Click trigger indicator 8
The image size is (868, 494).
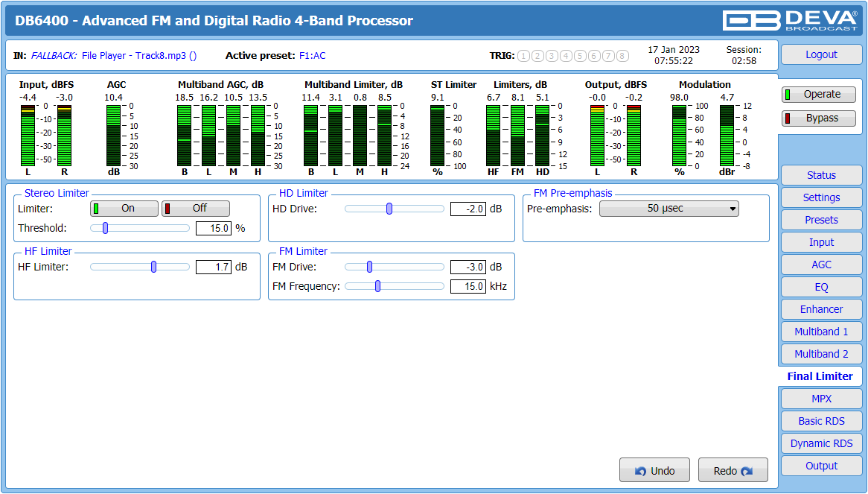(622, 55)
